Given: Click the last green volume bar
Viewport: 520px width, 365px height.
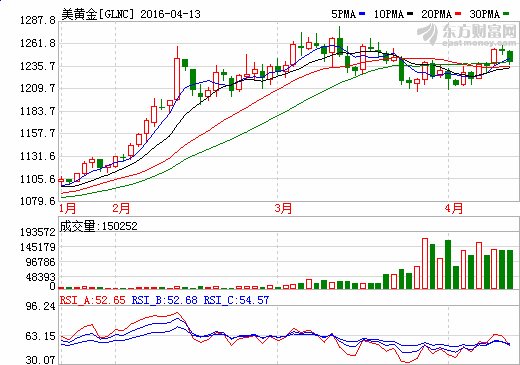Looking at the screenshot, I should click(x=510, y=269).
